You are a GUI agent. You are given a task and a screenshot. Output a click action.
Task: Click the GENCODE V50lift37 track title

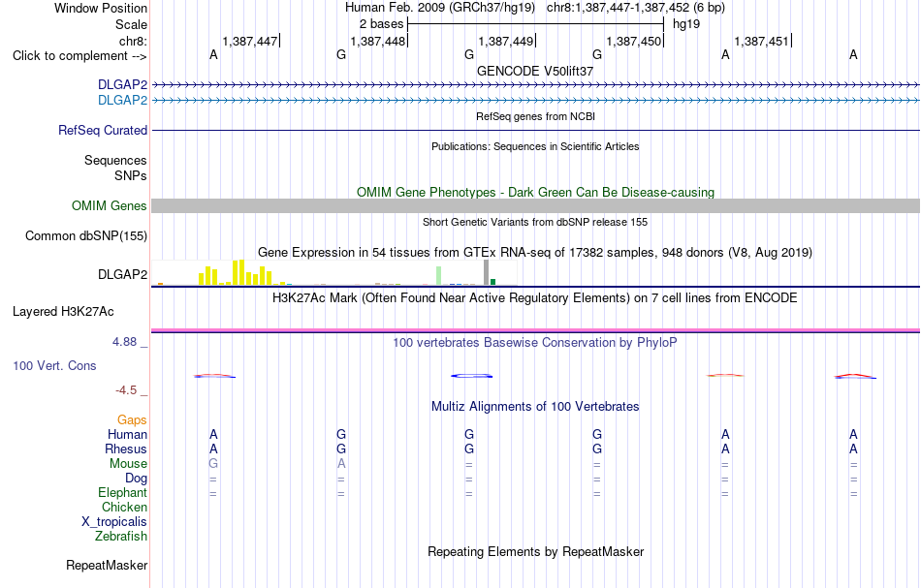click(535, 71)
